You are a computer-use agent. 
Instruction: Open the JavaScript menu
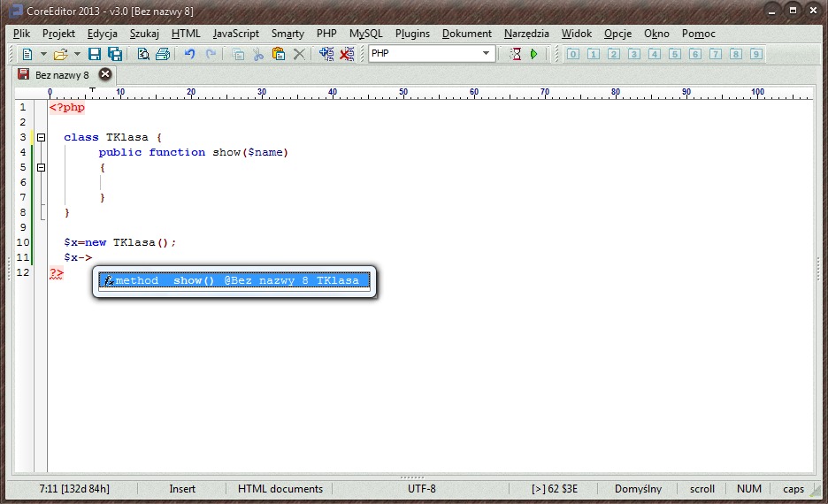click(236, 34)
